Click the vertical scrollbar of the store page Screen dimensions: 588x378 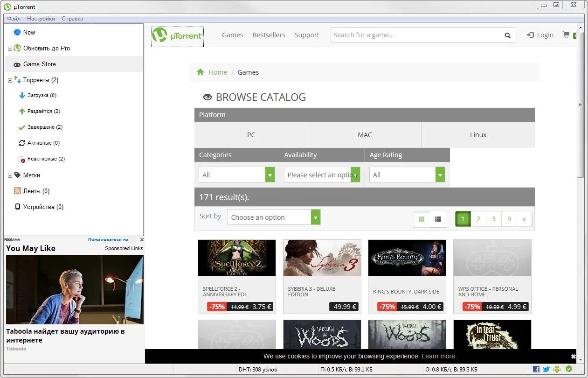(x=580, y=140)
